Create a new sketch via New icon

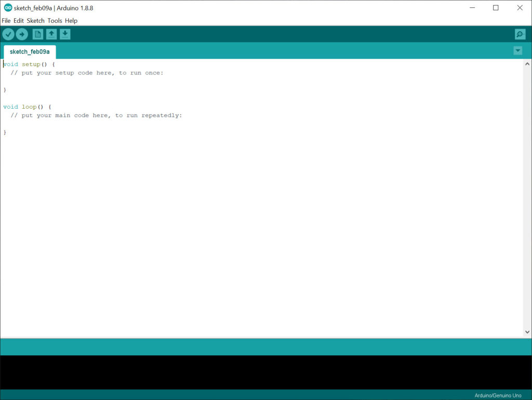pos(37,34)
